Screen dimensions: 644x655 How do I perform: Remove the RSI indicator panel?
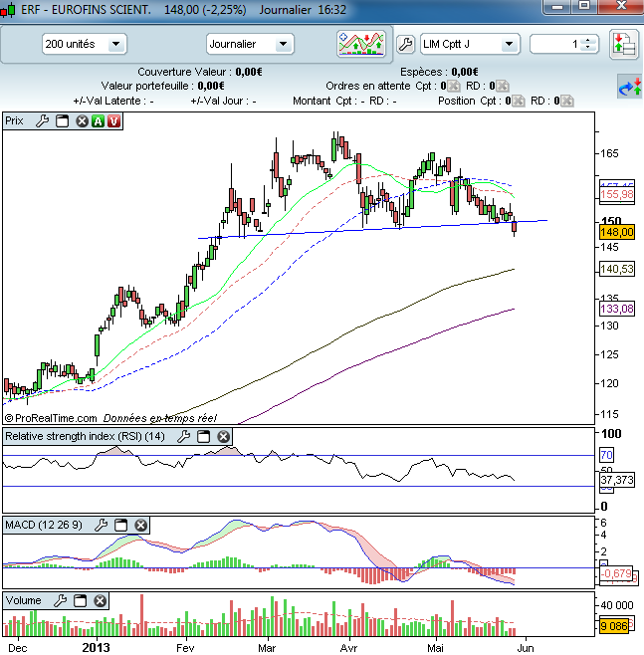[223, 437]
